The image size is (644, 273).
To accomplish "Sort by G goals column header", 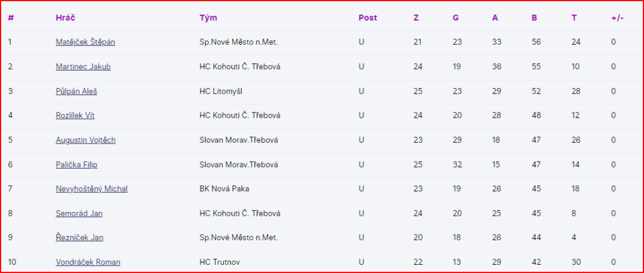I will (455, 18).
